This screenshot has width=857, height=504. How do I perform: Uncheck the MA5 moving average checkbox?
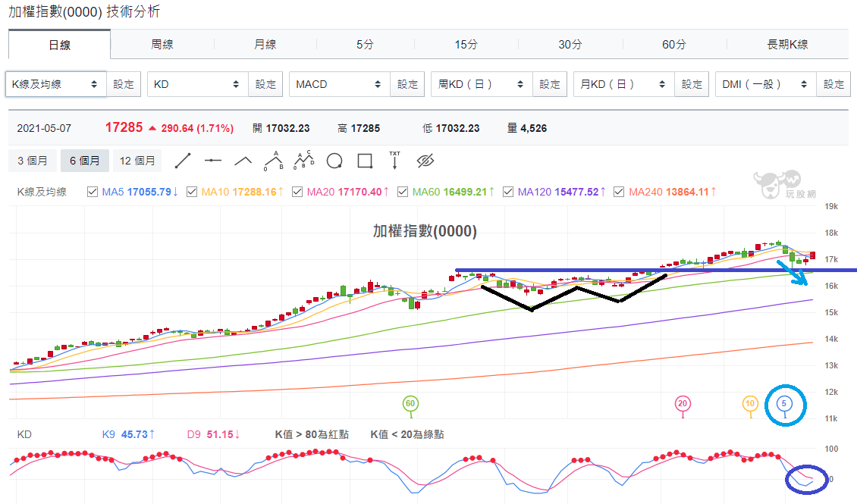coord(93,193)
